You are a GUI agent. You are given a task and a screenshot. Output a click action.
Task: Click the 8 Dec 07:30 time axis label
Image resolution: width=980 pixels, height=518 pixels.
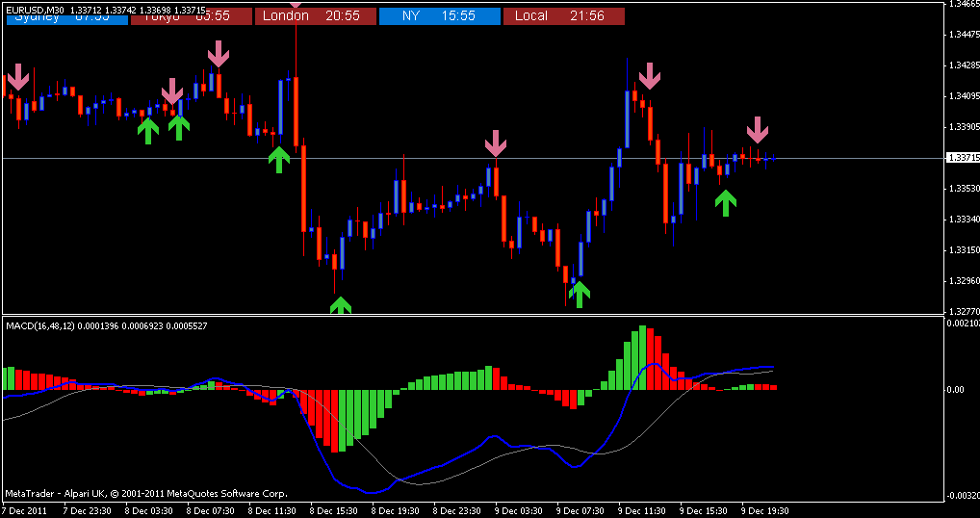[x=212, y=511]
